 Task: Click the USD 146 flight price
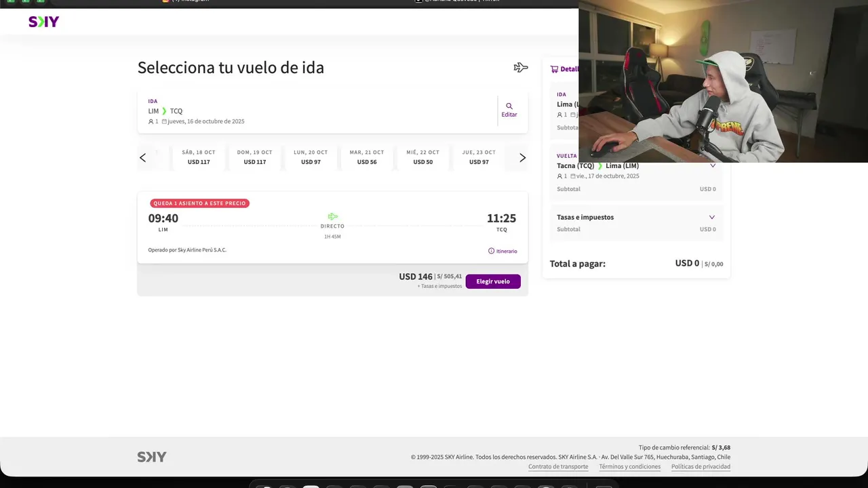416,277
